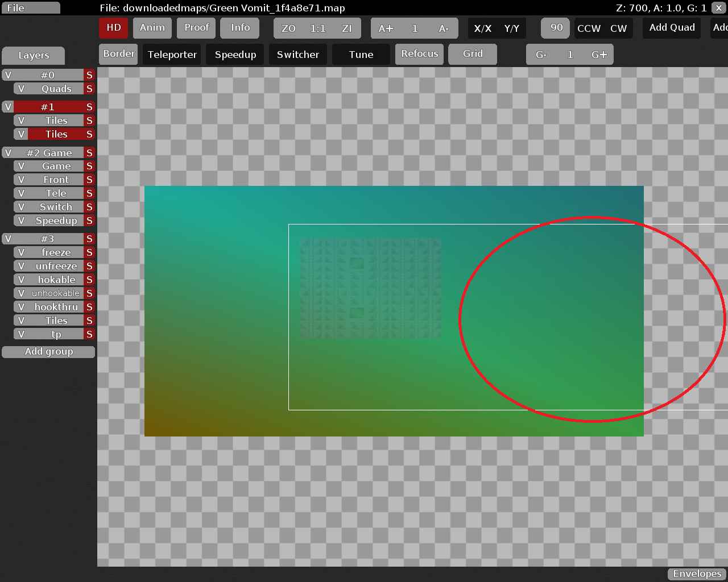Click the Refocus control

point(419,54)
